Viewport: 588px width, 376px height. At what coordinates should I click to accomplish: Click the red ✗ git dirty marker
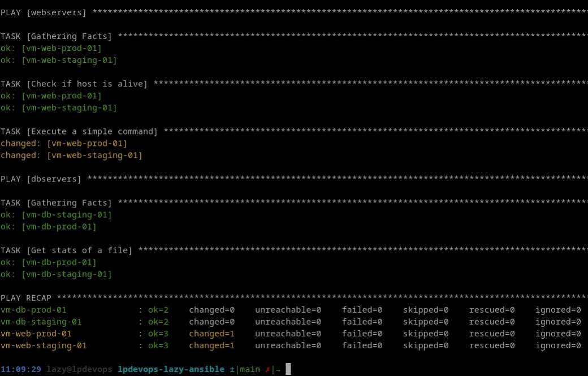point(268,370)
